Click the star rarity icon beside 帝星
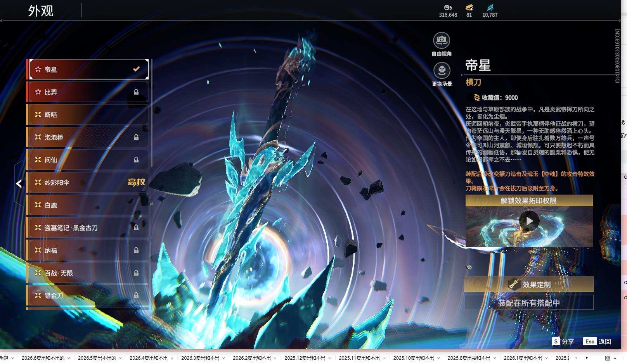 pos(38,69)
